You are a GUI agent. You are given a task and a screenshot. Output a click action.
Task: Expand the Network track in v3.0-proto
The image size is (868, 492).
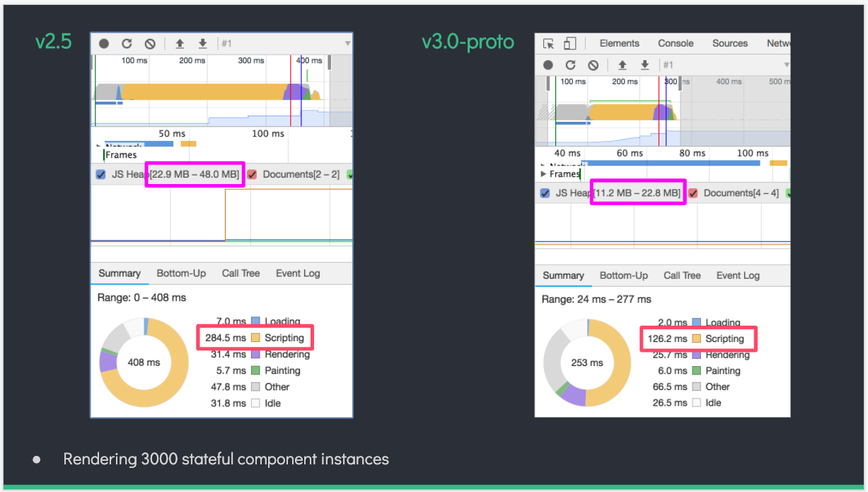click(543, 166)
